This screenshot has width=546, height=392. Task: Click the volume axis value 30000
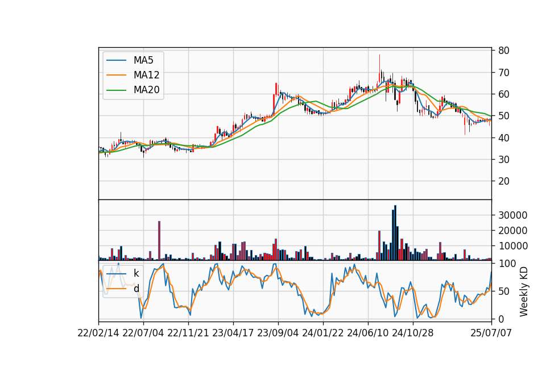tap(512, 215)
